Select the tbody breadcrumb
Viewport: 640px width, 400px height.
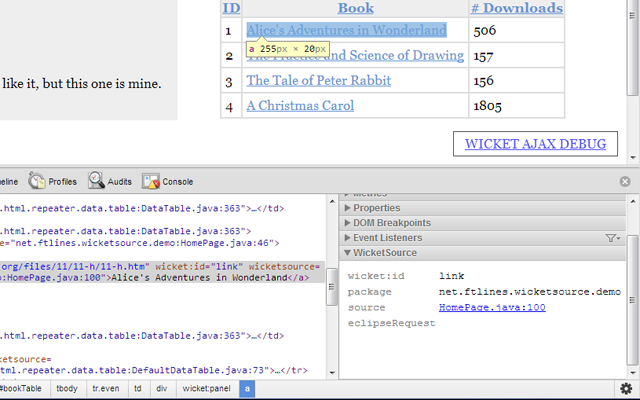click(67, 389)
